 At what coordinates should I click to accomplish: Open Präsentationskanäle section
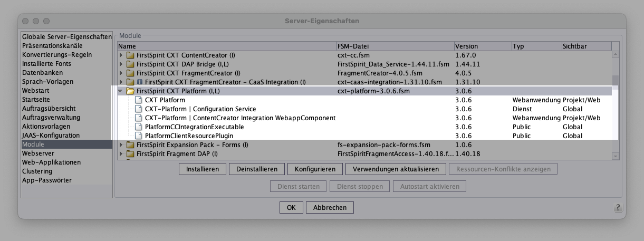pos(67,46)
